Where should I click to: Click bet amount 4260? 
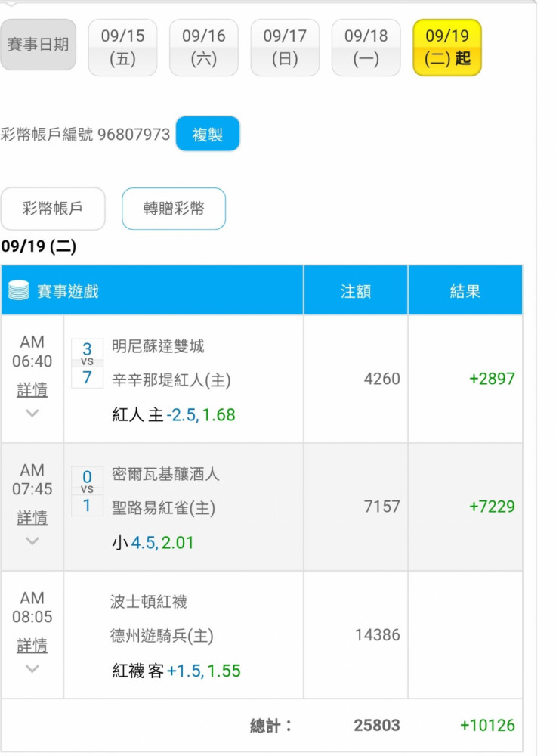point(381,379)
